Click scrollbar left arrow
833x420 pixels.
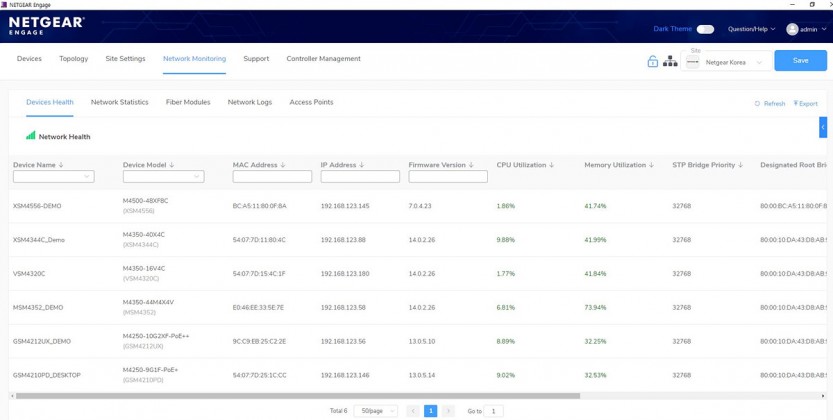tap(12, 396)
